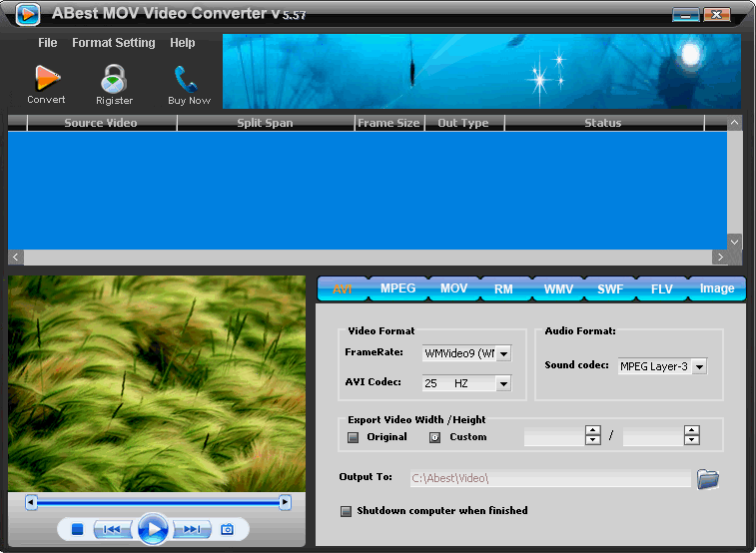
Task: Click the Source Video column header
Action: 101,124
